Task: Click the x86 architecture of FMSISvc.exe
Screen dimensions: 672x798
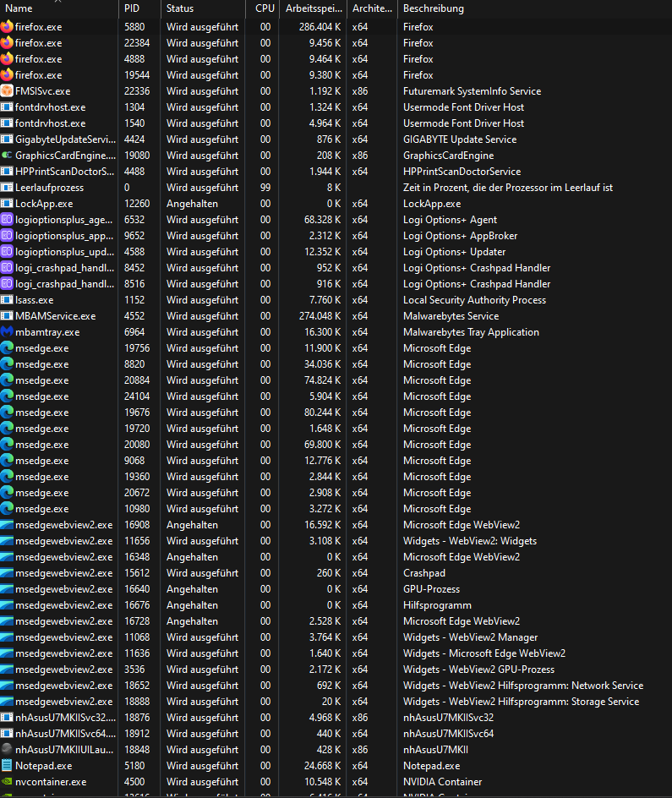Action: (359, 91)
